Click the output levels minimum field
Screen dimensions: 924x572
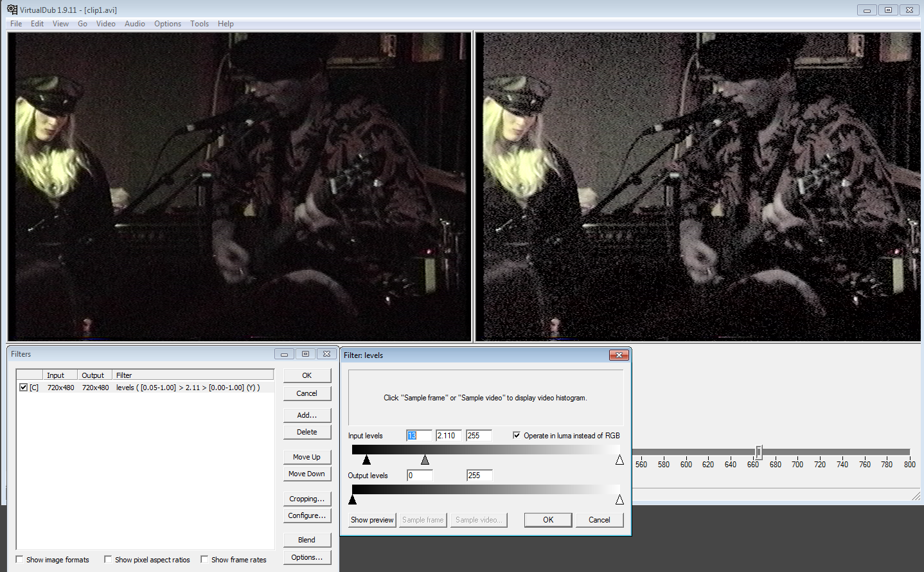(x=420, y=476)
